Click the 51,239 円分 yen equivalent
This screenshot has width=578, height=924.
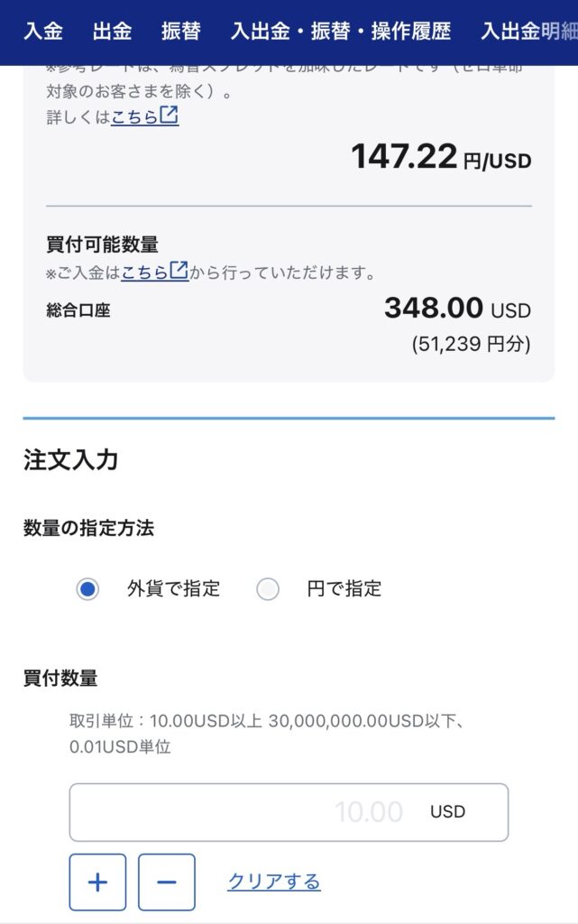(x=471, y=344)
